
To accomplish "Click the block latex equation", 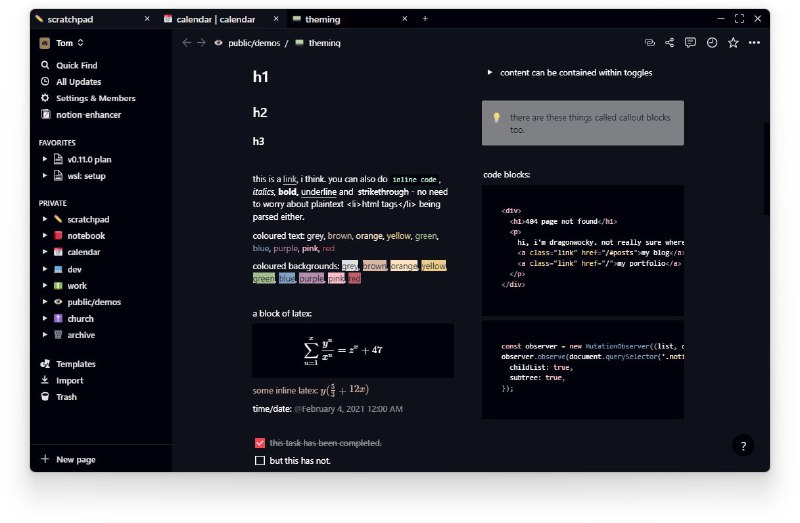I will pos(353,351).
